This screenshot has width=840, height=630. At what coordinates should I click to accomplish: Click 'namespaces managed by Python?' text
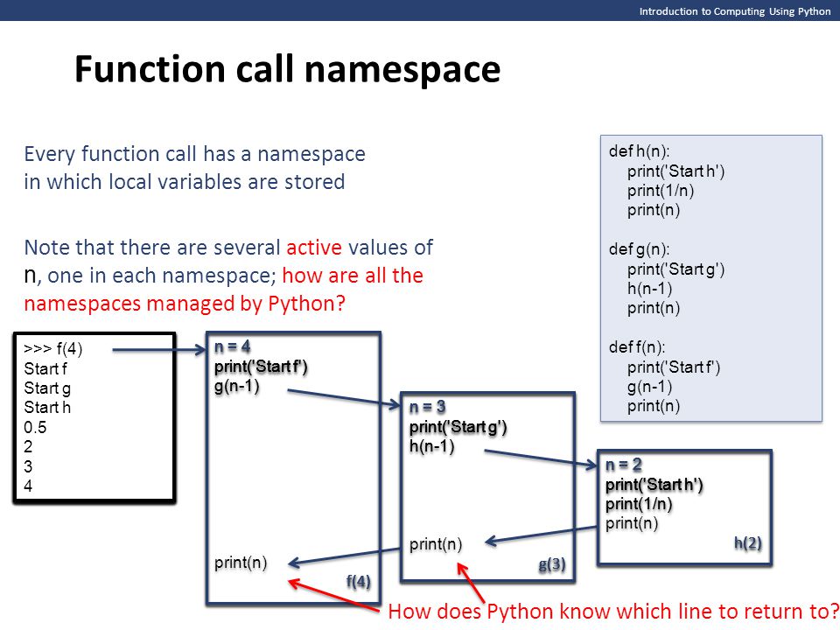click(x=185, y=304)
